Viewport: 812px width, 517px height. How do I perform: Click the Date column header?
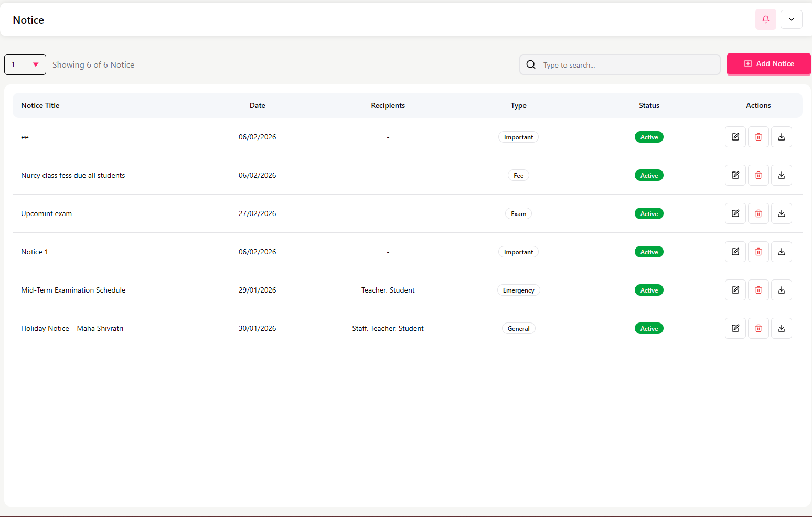[257, 105]
